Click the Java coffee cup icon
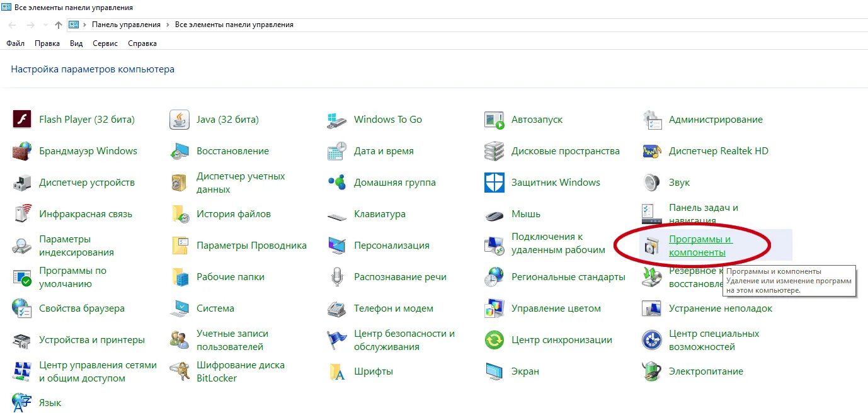868x418 pixels. [180, 120]
